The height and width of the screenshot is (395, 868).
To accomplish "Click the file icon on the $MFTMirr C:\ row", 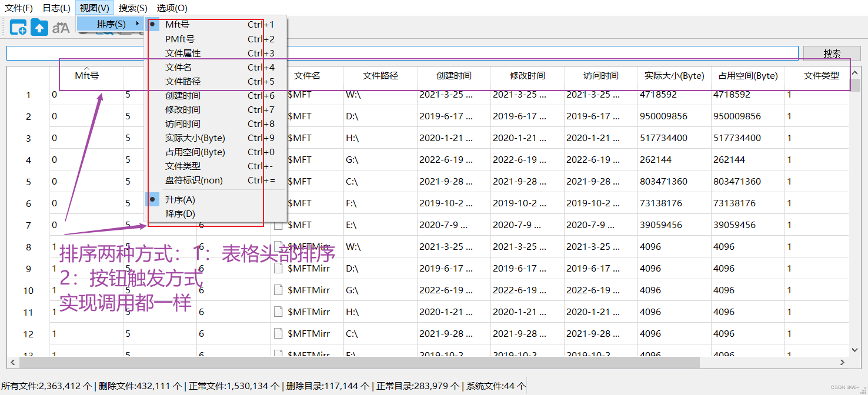I will click(x=279, y=333).
